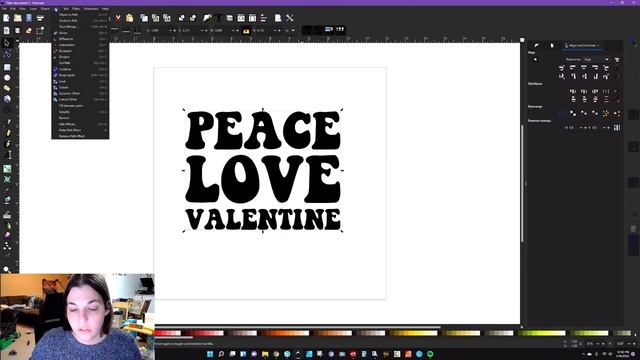
Task: Open the Text and Font dialog icon
Action: [x=218, y=18]
